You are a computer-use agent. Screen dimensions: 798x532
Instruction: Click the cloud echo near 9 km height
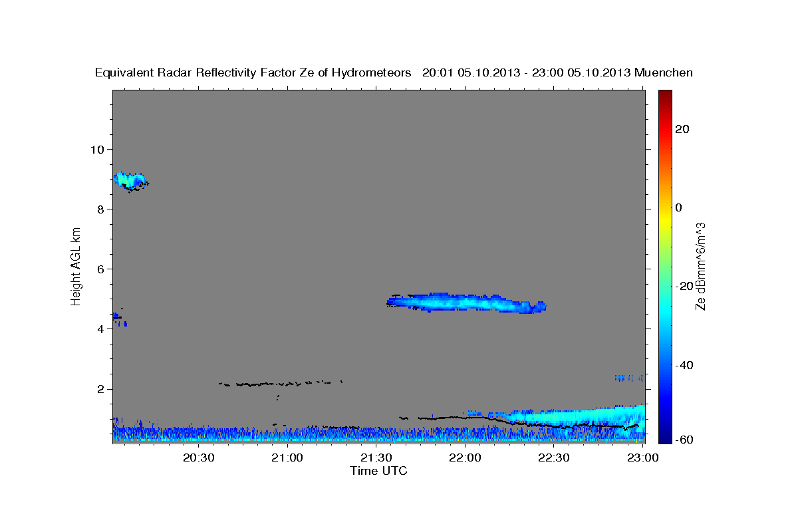pos(129,180)
